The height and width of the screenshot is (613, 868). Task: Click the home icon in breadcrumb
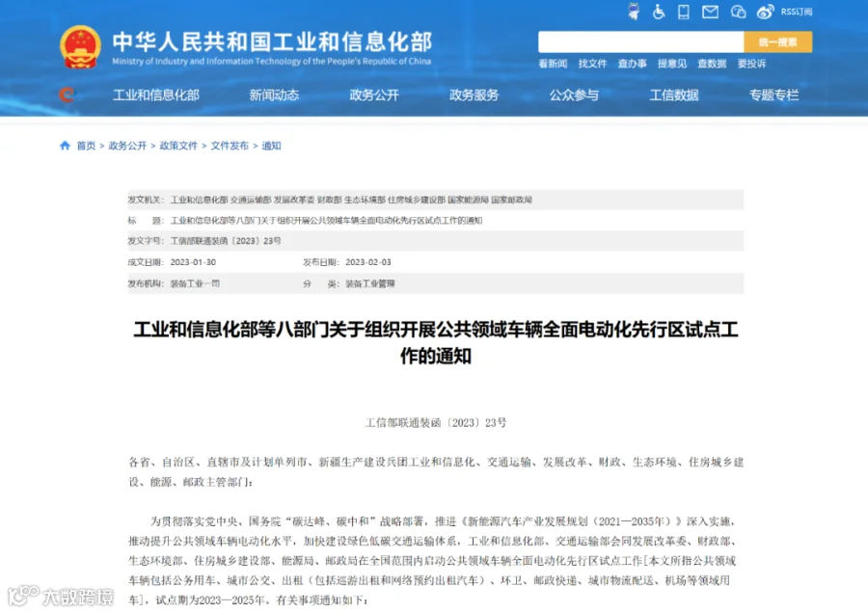point(65,146)
